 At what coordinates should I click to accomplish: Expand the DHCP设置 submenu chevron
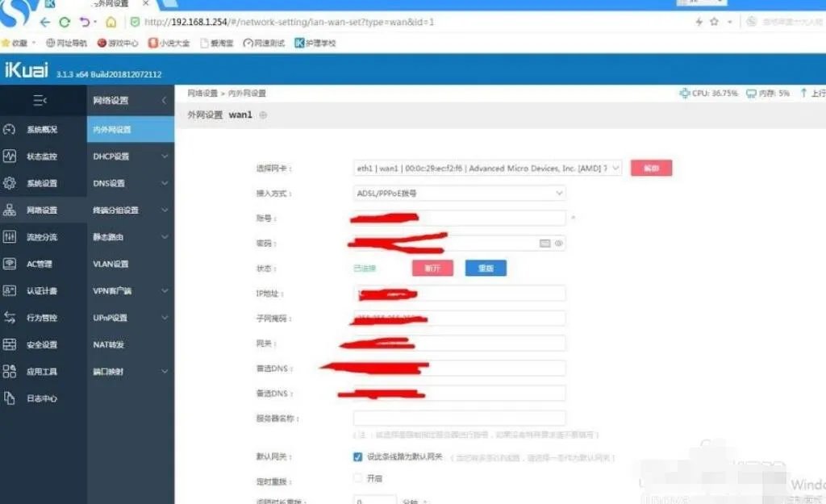point(165,156)
